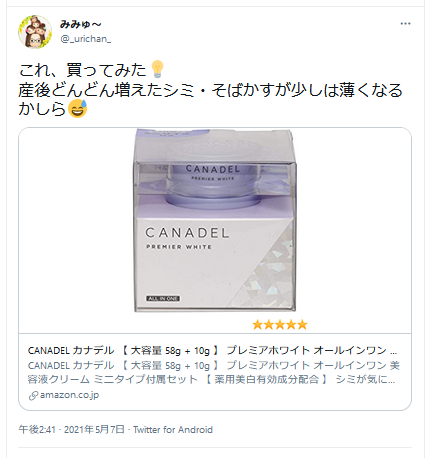This screenshot has height=458, width=433.
Task: Click the tweet line 産後どんどん増えたシミ
Action: tap(106, 90)
